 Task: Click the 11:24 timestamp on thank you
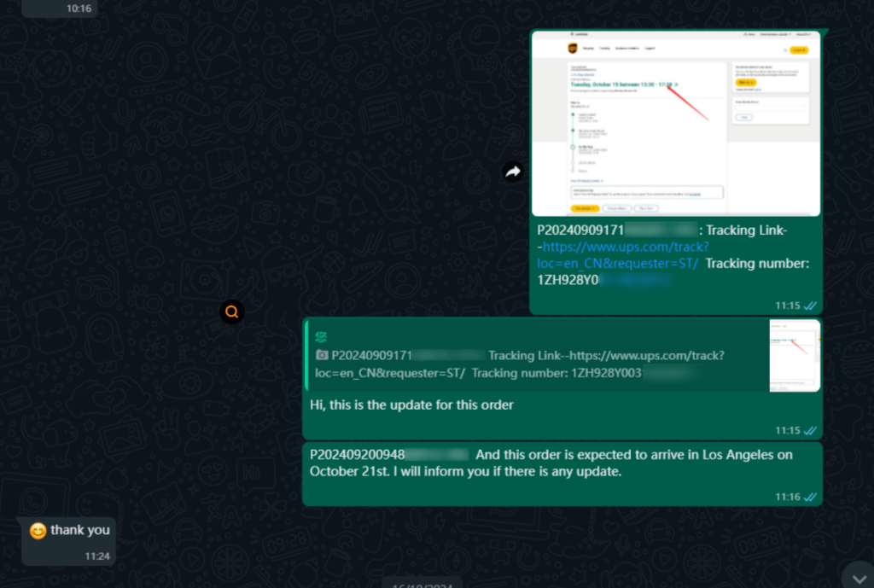pos(97,556)
